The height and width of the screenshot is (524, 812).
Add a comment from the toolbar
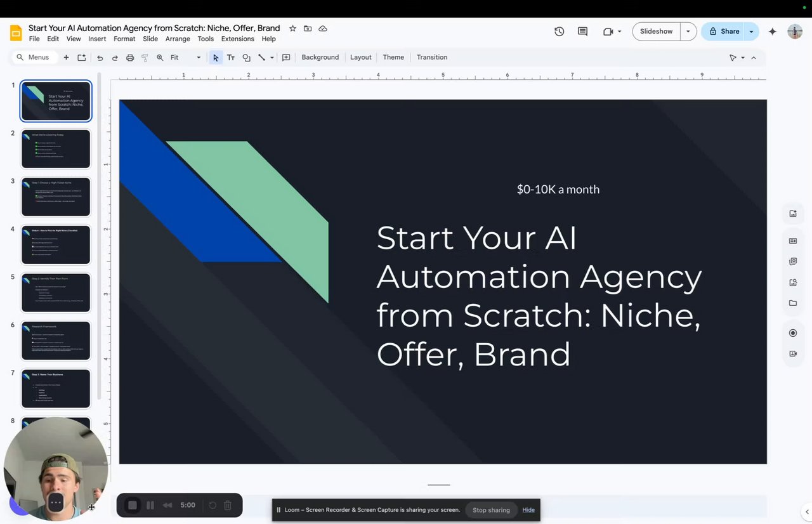(286, 58)
